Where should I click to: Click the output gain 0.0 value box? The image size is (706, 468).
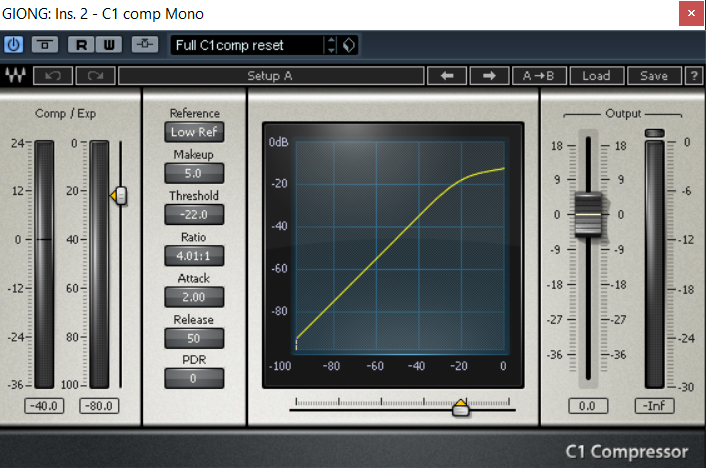click(x=588, y=406)
